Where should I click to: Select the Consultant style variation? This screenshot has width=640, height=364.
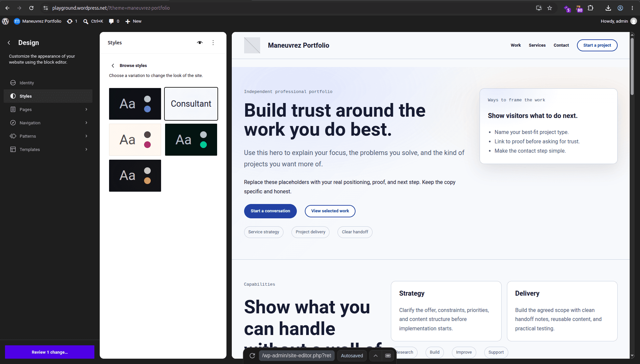191,104
